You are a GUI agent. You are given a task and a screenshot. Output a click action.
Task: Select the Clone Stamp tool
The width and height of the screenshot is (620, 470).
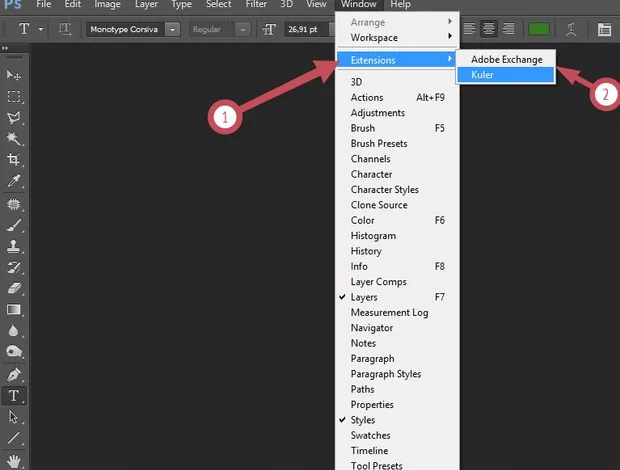pyautogui.click(x=14, y=246)
